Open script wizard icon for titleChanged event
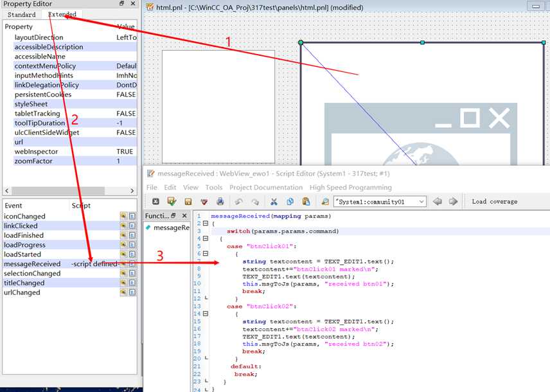This screenshot has height=392, width=550. 123,283
